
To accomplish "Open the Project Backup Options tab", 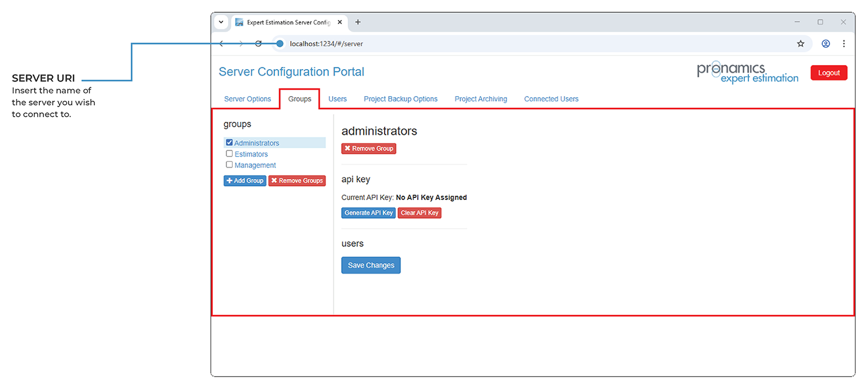I will pyautogui.click(x=401, y=99).
